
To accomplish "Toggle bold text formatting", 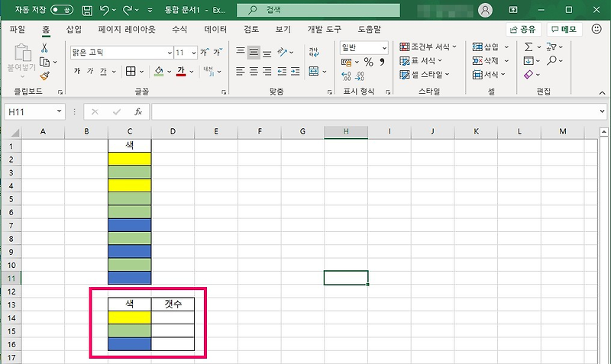I will pyautogui.click(x=77, y=71).
